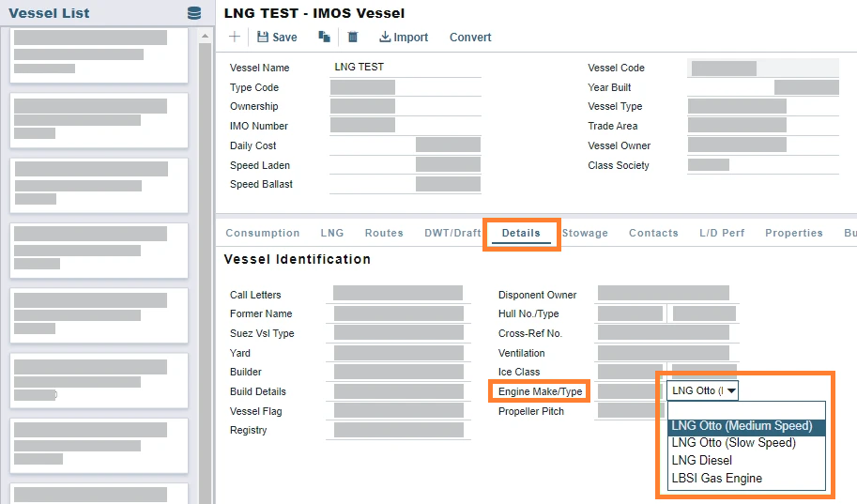The height and width of the screenshot is (504, 857).
Task: Click the Vessel Owner field
Action: click(763, 145)
